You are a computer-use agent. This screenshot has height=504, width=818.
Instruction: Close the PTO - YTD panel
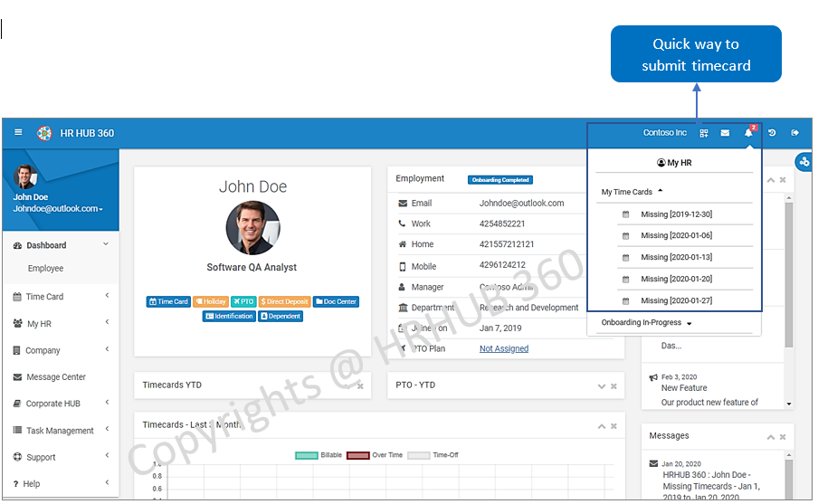coord(614,386)
